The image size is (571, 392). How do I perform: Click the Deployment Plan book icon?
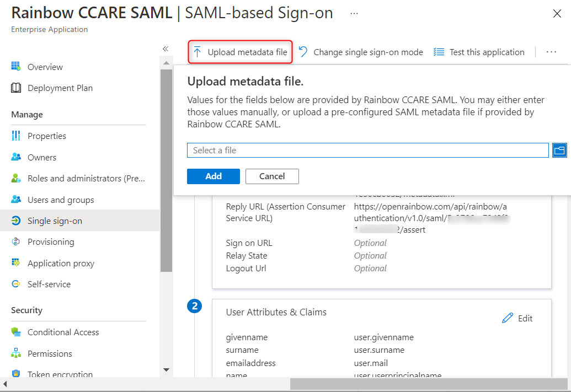pos(16,88)
